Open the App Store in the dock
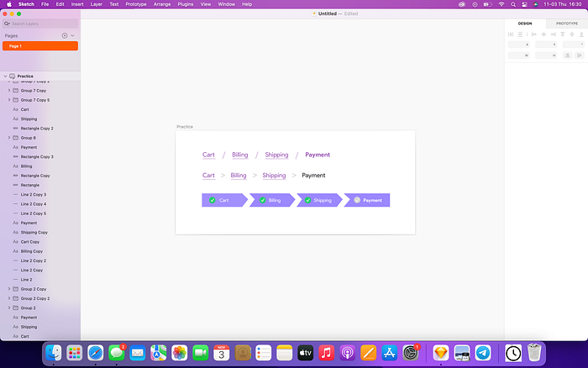 point(390,353)
